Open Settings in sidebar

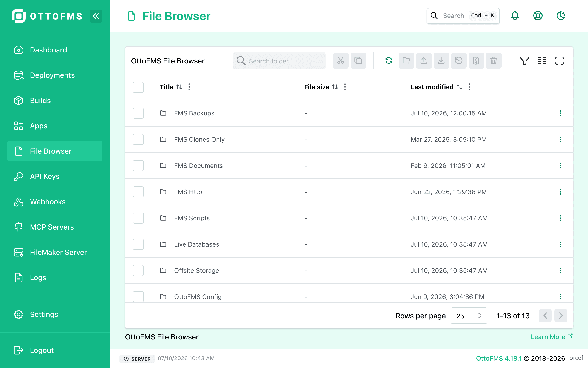tap(55, 314)
